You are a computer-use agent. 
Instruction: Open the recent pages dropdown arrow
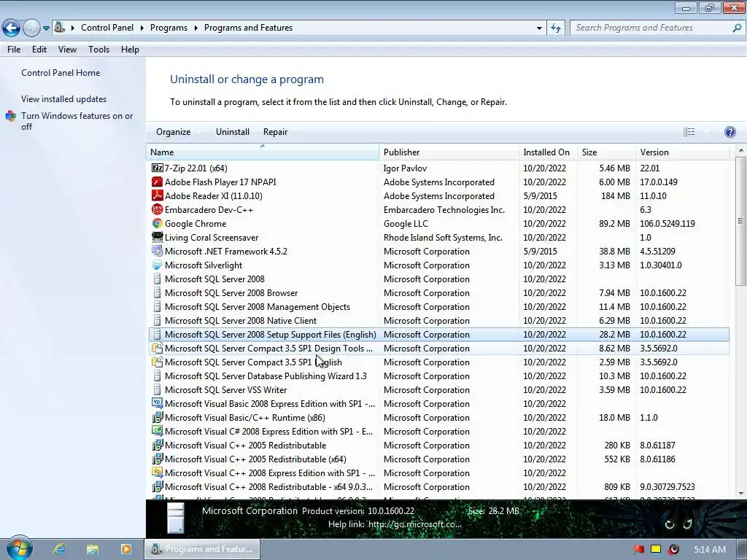click(46, 28)
